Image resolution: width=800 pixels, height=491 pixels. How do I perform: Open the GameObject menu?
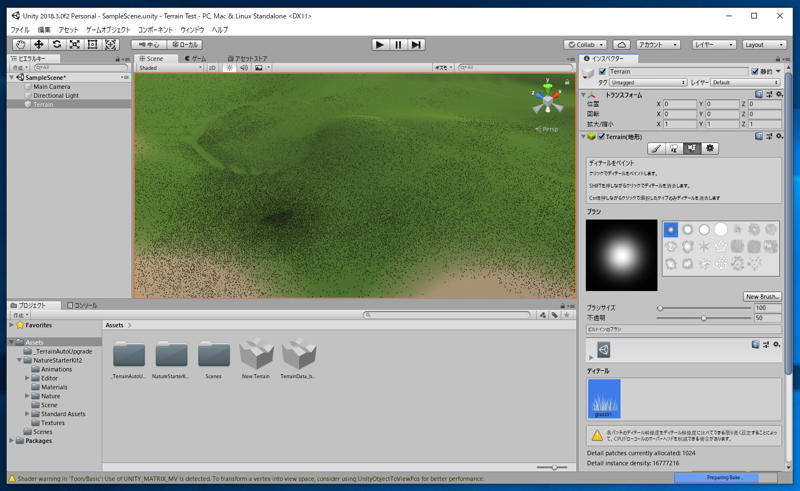pyautogui.click(x=108, y=30)
